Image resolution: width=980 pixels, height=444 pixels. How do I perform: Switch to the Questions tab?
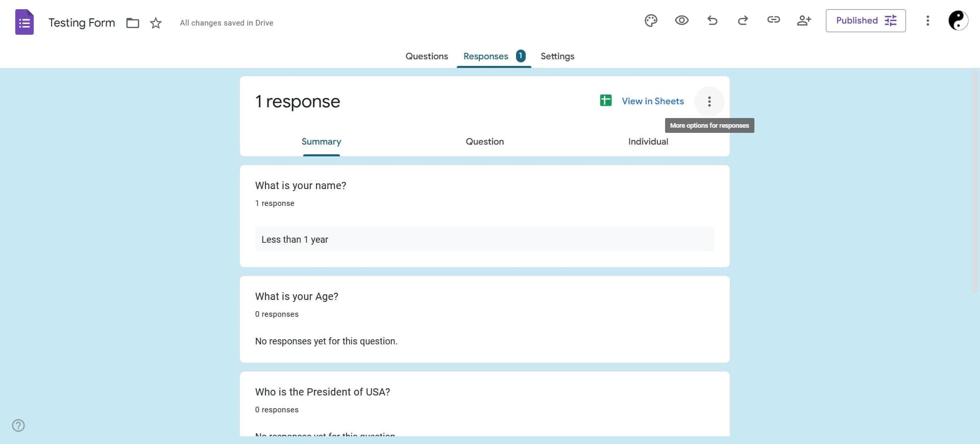coord(426,56)
